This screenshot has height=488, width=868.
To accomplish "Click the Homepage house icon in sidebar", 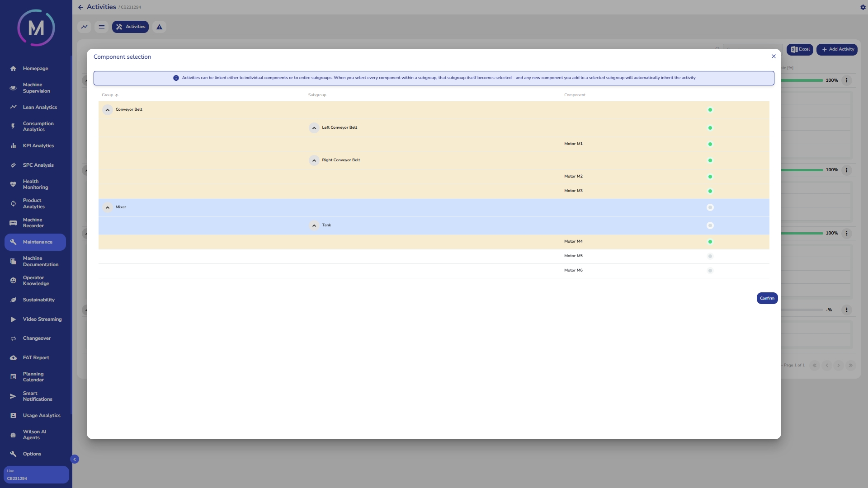I will [13, 69].
